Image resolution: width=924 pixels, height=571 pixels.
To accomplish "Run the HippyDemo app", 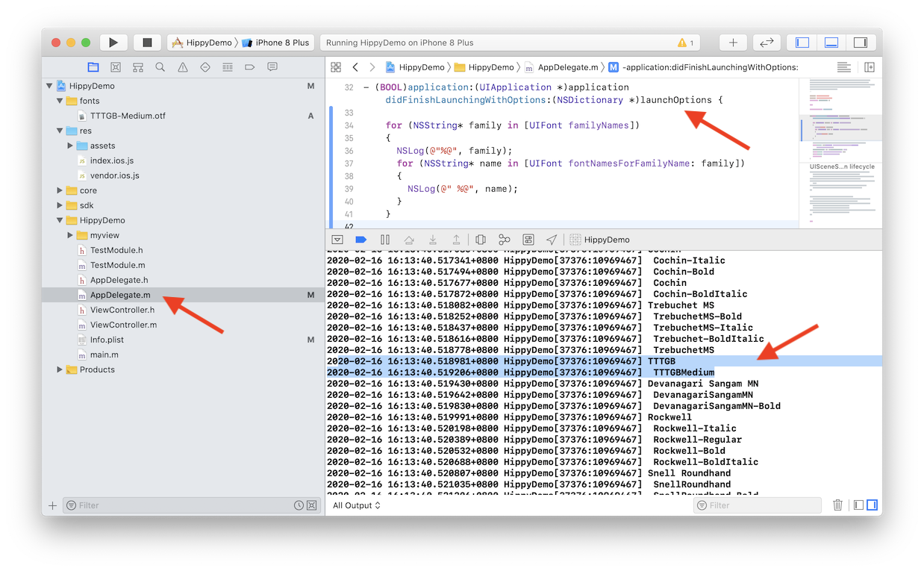I will coord(113,43).
